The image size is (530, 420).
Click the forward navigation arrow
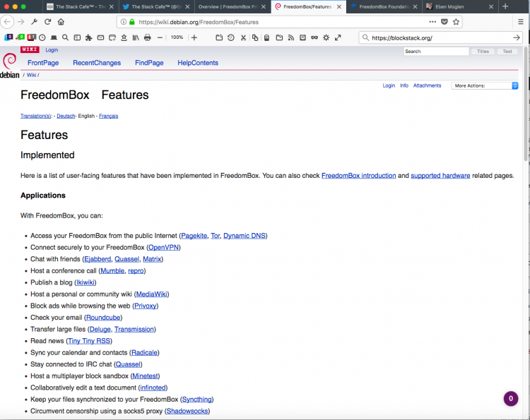click(21, 22)
